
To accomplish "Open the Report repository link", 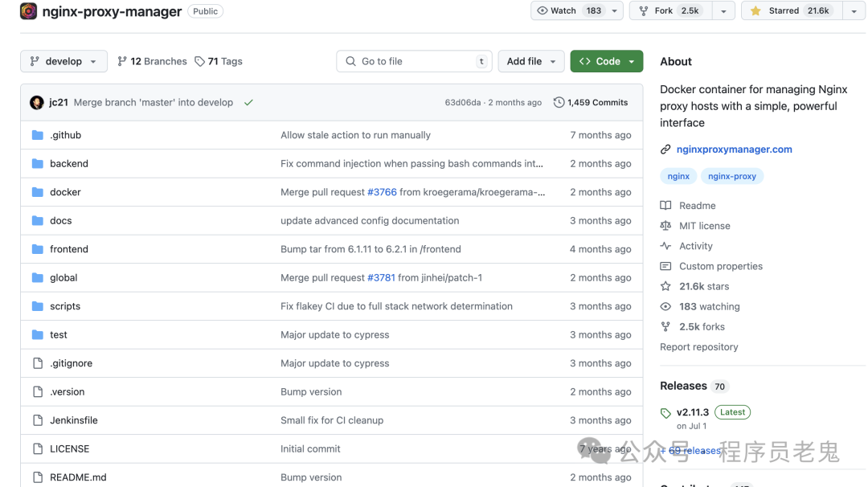I will (x=698, y=347).
